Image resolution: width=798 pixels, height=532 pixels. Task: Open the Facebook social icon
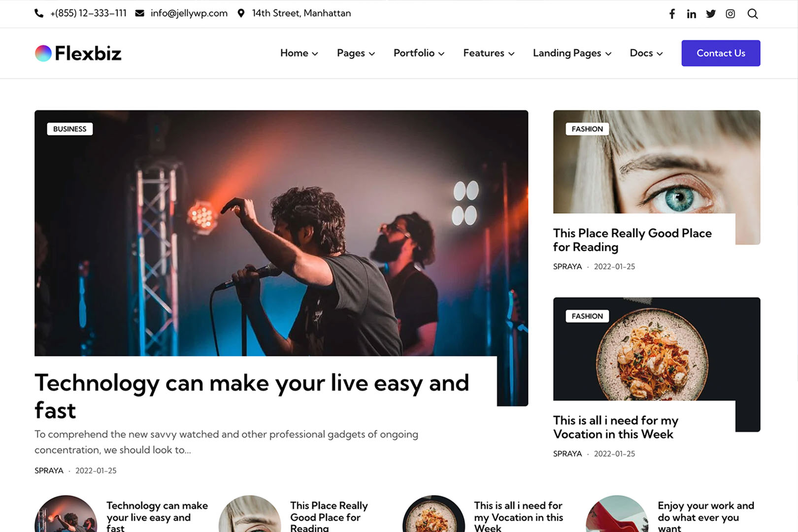click(x=672, y=14)
